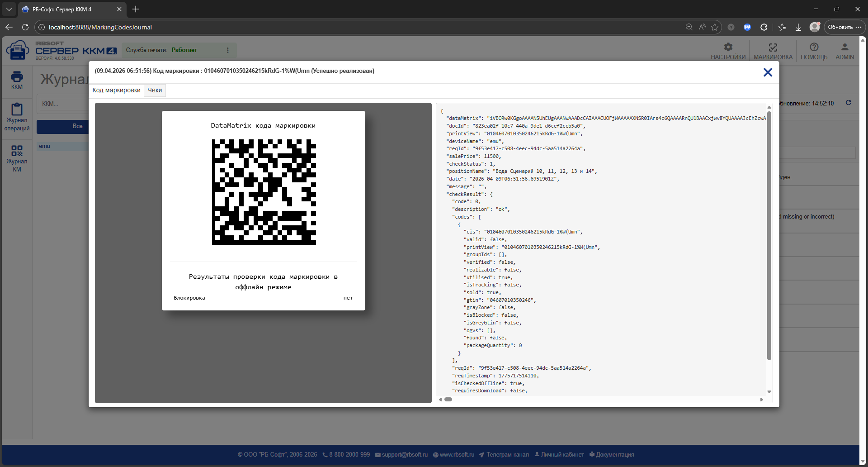
Task: Open the support@rbsoft.ru email link
Action: (401, 455)
